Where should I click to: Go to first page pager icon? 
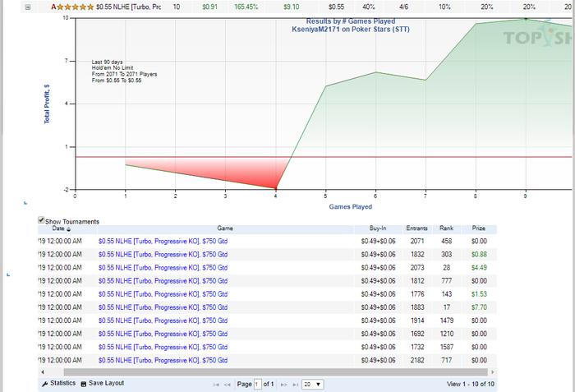tap(216, 385)
